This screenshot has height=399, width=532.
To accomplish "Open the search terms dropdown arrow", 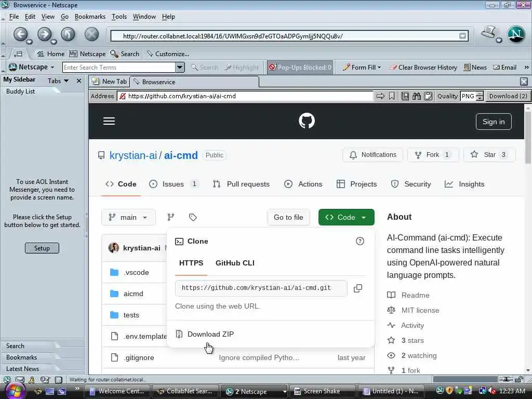I will point(180,67).
